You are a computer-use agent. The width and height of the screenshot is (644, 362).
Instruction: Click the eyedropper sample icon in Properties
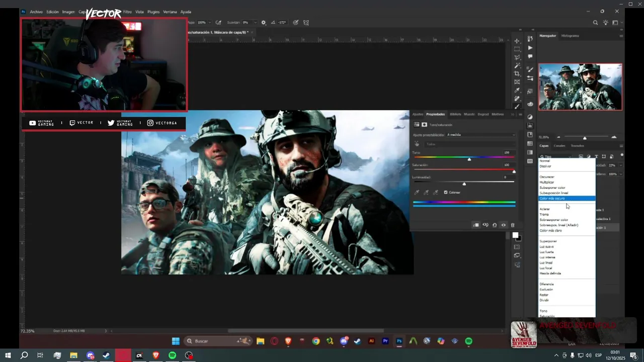click(417, 192)
